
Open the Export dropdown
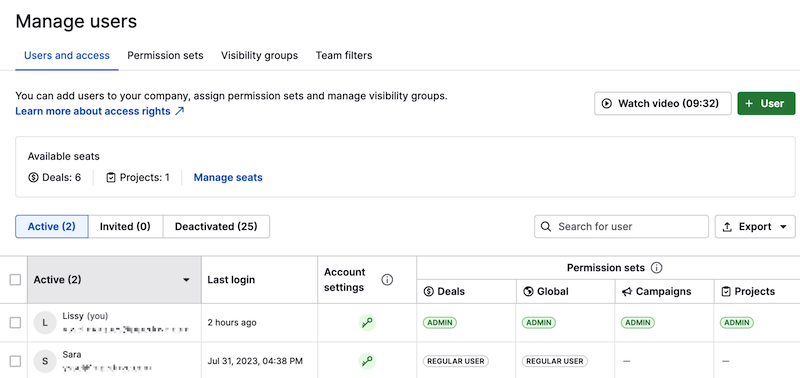pyautogui.click(x=755, y=226)
